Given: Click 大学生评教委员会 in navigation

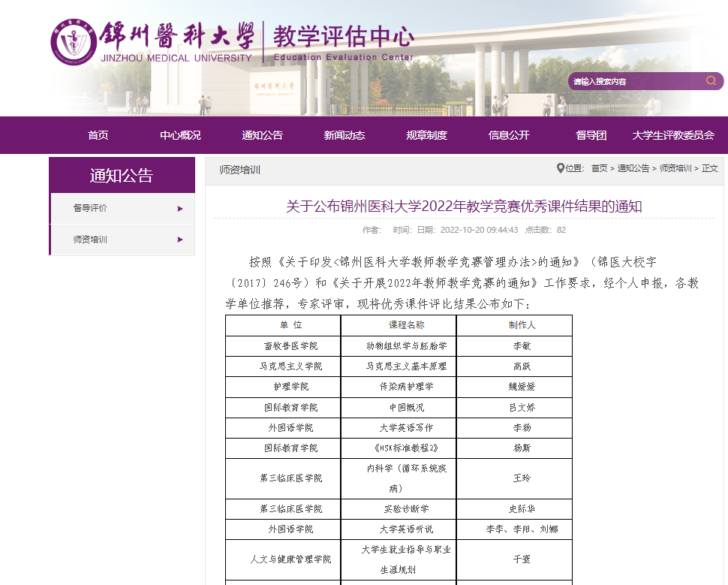Looking at the screenshot, I should (672, 135).
